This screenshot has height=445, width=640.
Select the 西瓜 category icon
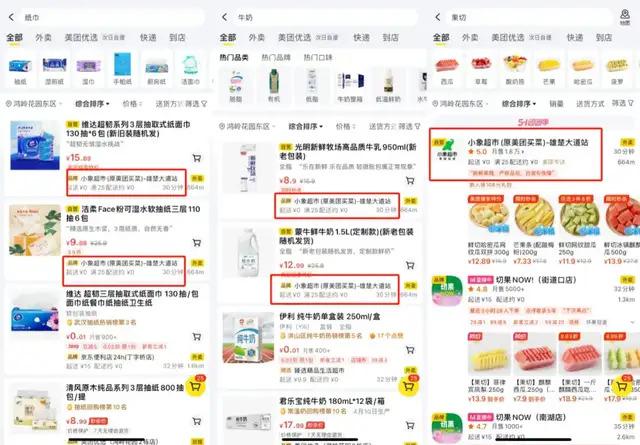[447, 69]
